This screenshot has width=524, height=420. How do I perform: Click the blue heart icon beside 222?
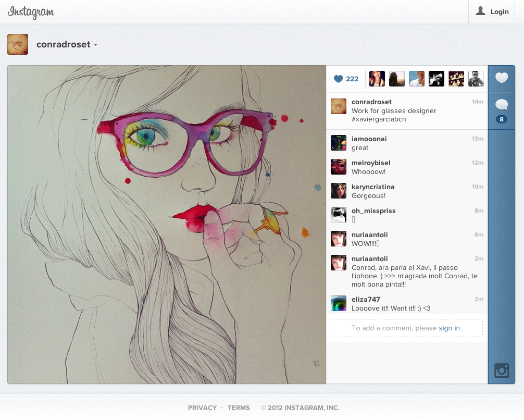(x=339, y=79)
